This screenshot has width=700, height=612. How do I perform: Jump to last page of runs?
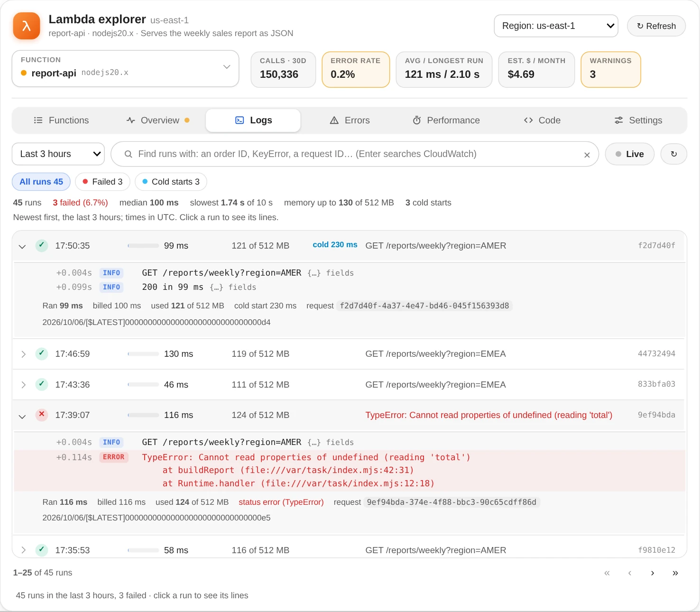pos(675,573)
